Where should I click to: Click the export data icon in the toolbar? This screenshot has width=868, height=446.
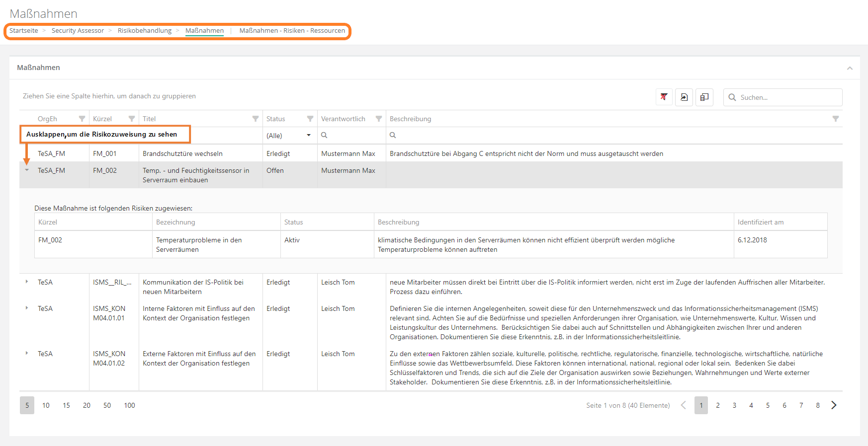tap(684, 97)
